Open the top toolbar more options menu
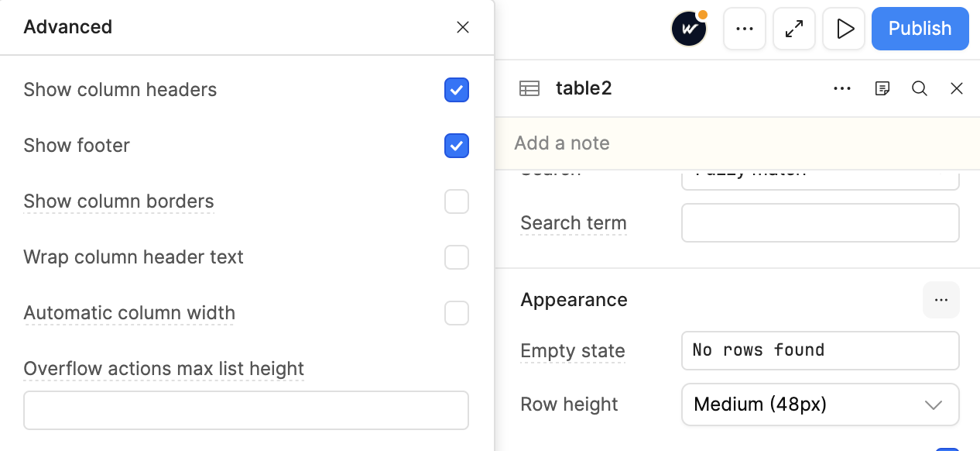 744,29
